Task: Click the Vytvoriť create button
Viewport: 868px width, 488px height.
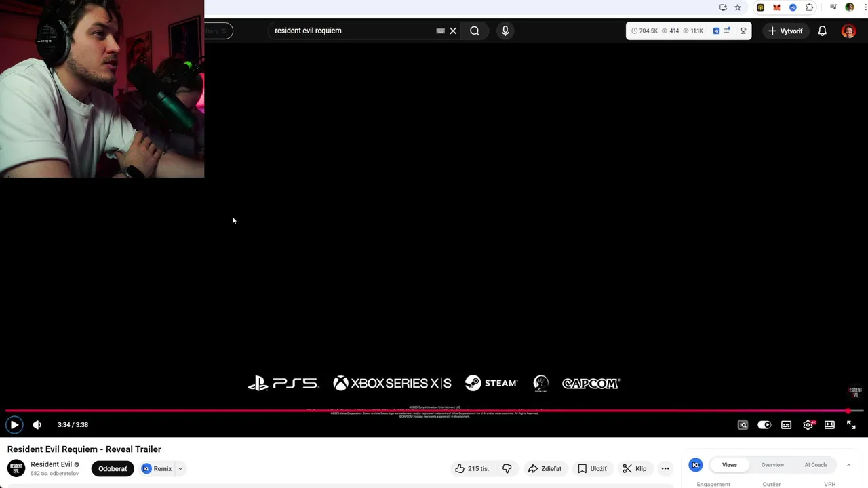Action: click(x=785, y=31)
